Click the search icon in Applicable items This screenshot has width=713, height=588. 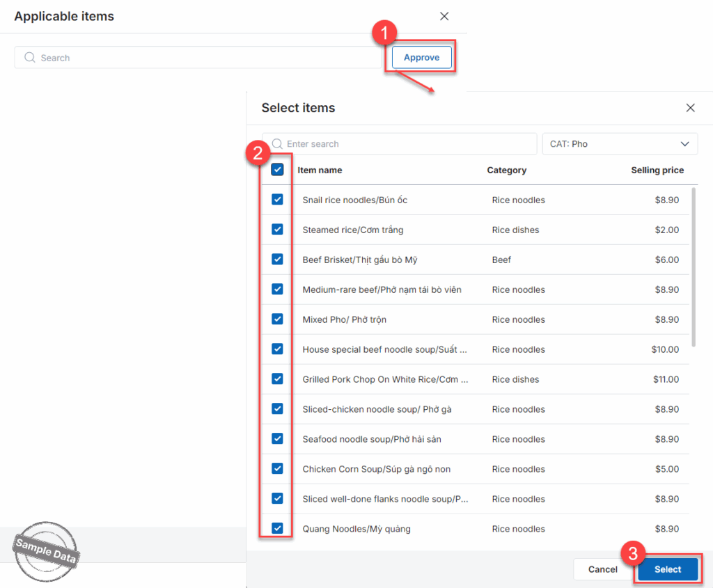tap(30, 58)
